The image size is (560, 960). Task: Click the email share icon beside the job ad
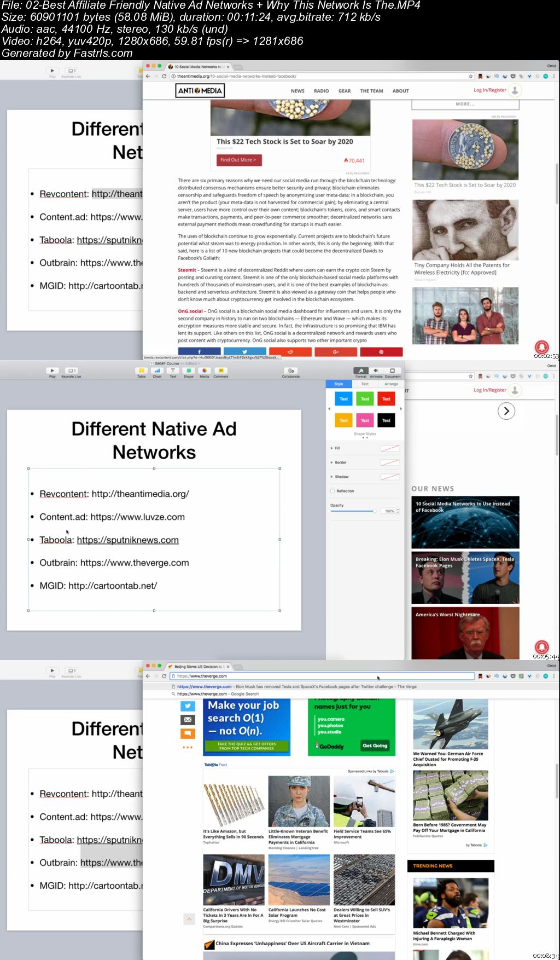pos(188,720)
